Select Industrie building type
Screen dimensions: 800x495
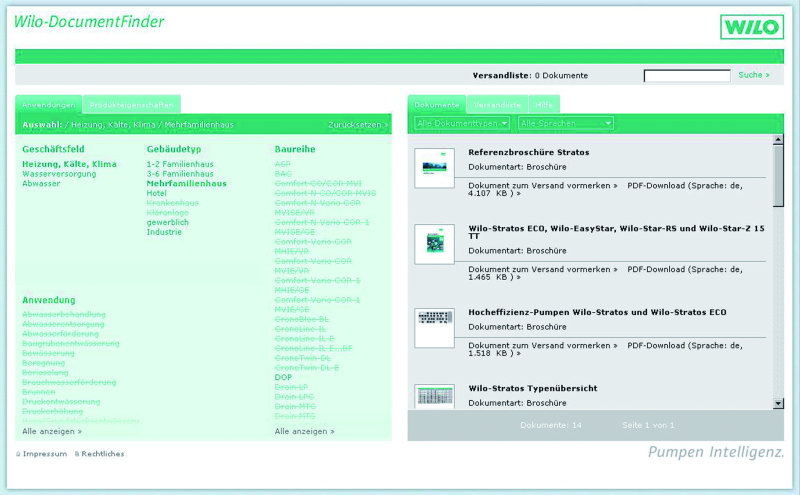pyautogui.click(x=164, y=232)
